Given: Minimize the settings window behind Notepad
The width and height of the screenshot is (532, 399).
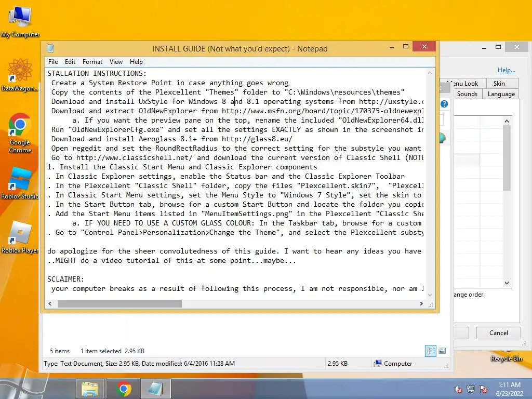Looking at the screenshot, I should [x=484, y=48].
